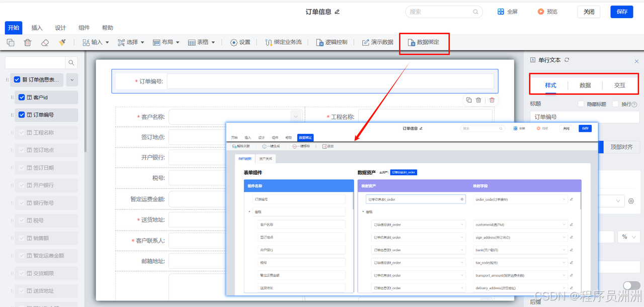Use the format painter brush icon

62,43
